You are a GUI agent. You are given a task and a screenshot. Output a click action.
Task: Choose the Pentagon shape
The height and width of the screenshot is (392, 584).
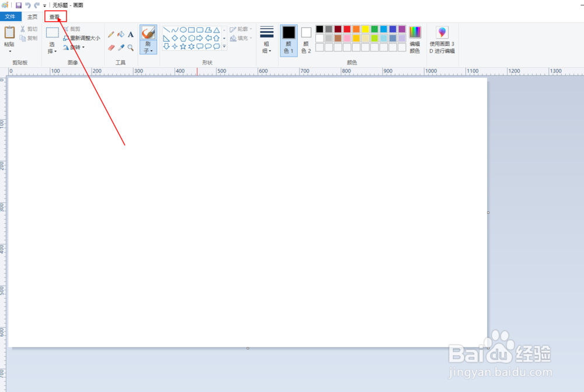[183, 38]
